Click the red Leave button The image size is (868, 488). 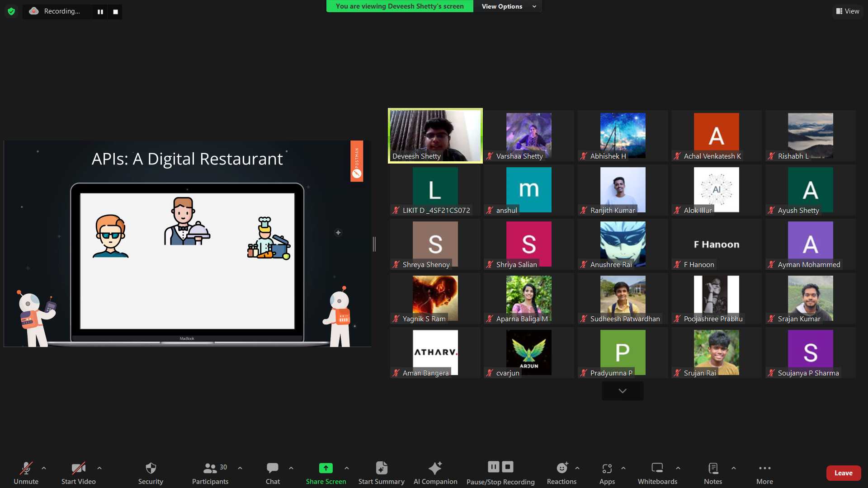[843, 473]
